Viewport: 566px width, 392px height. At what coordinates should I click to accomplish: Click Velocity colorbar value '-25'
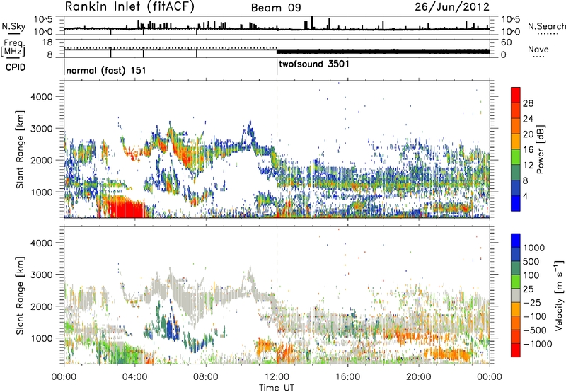(532, 302)
